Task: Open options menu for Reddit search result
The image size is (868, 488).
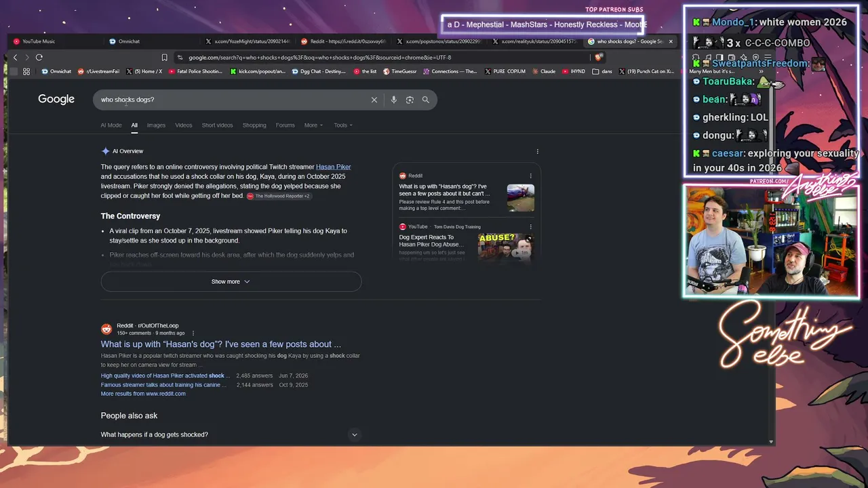Action: click(193, 333)
